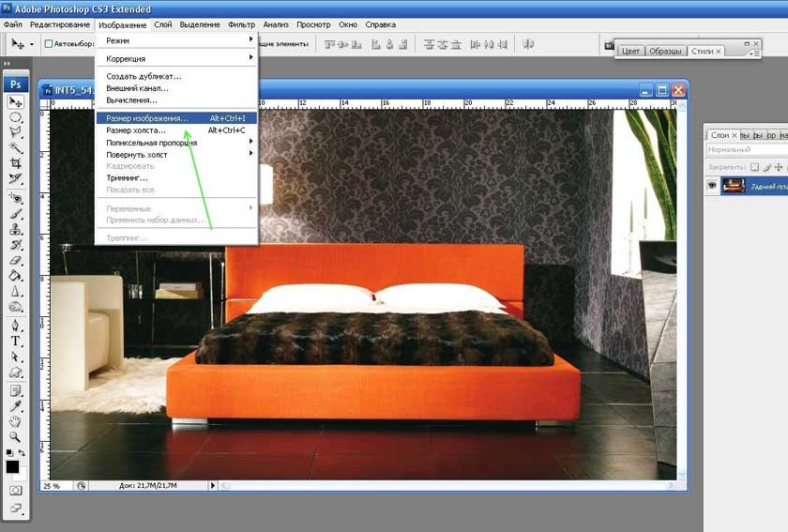Expand the Коррекция submenu
Screen dimensions: 788x532
pos(177,58)
